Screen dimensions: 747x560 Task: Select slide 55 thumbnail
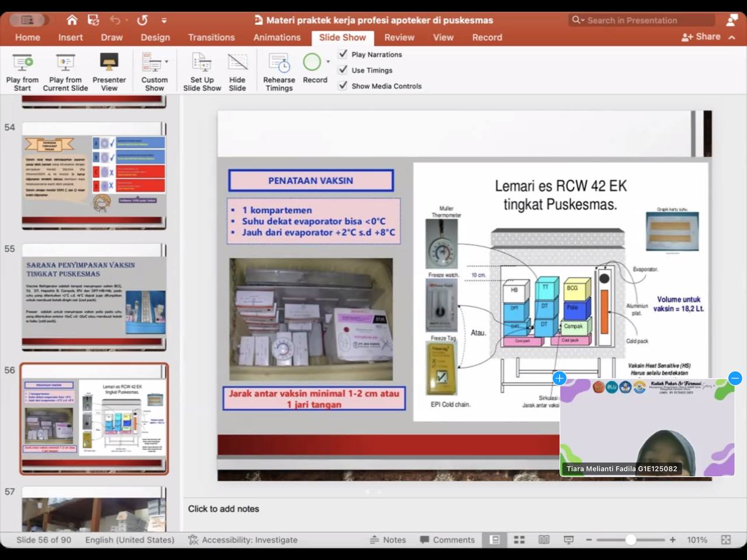click(x=94, y=296)
